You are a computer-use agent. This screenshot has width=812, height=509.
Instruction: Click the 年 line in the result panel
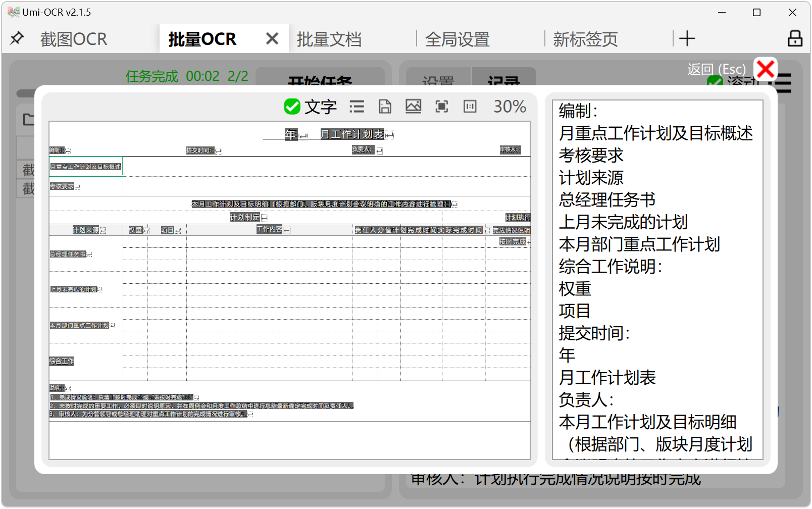(x=567, y=355)
